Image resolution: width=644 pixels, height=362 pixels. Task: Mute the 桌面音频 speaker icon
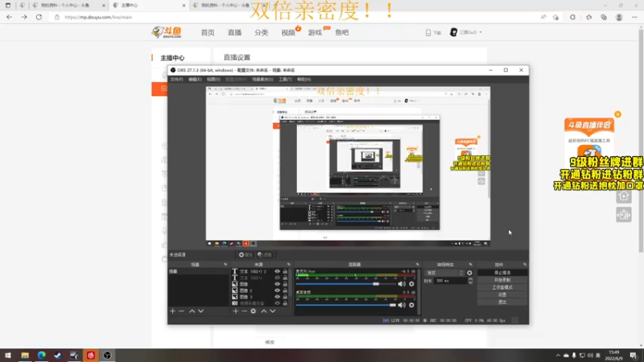(402, 305)
